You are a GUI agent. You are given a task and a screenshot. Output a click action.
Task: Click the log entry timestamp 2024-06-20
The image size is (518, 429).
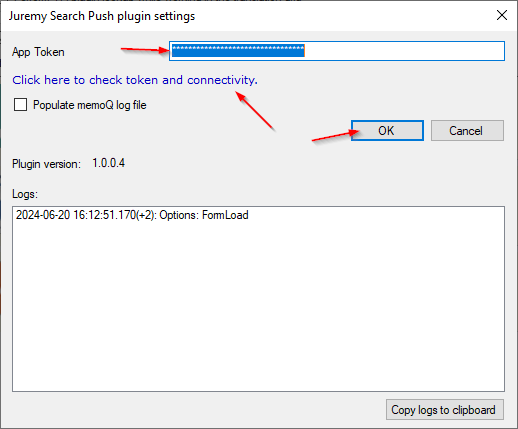pyautogui.click(x=43, y=215)
